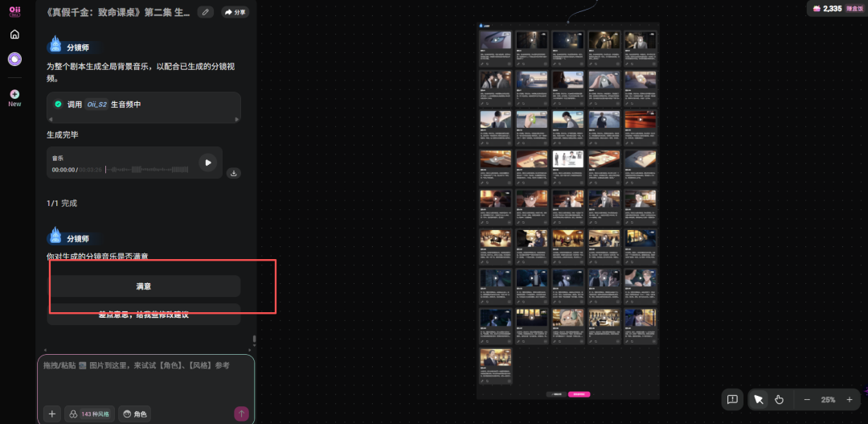Open the canvas feedback comment icon

(732, 400)
